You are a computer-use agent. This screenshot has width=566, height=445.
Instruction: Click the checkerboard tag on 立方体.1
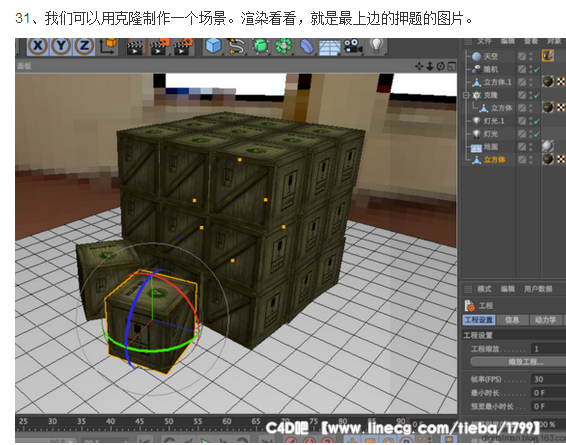tap(561, 82)
